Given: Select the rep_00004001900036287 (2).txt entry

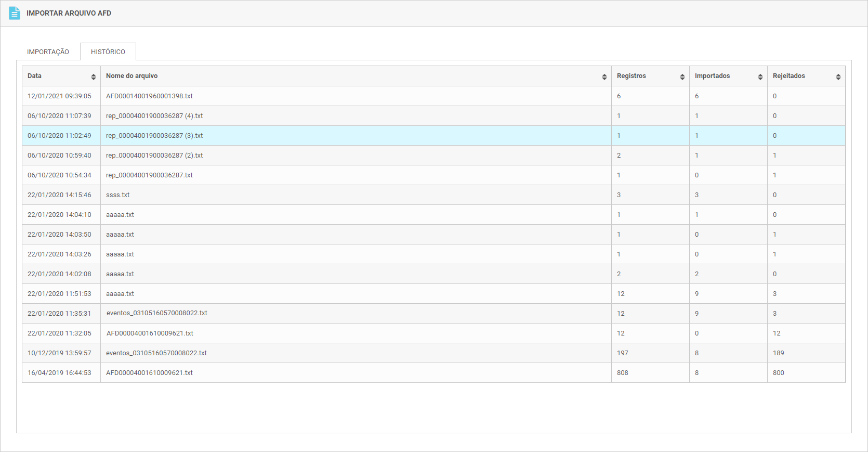Looking at the screenshot, I should [x=154, y=156].
